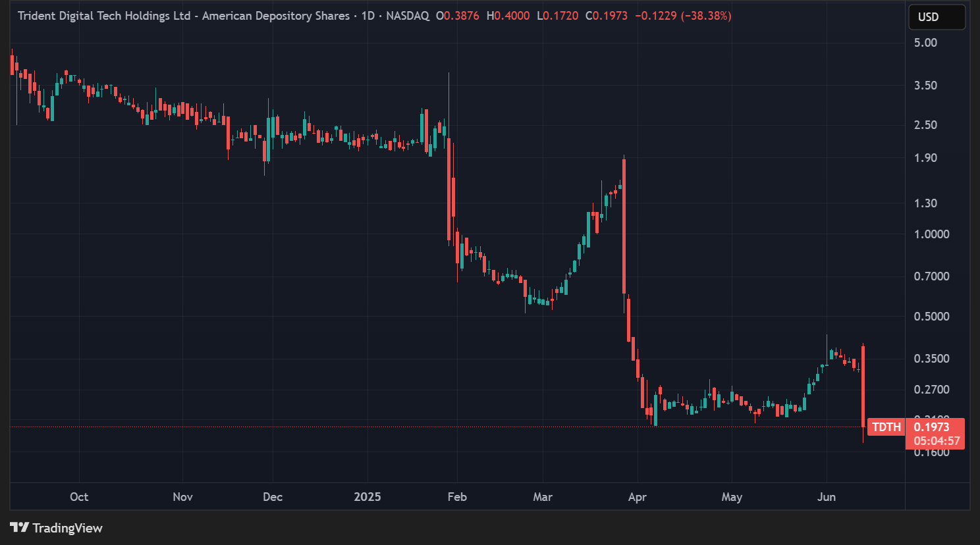The width and height of the screenshot is (980, 545).
Task: Select the Apr label on time axis
Action: [638, 497]
